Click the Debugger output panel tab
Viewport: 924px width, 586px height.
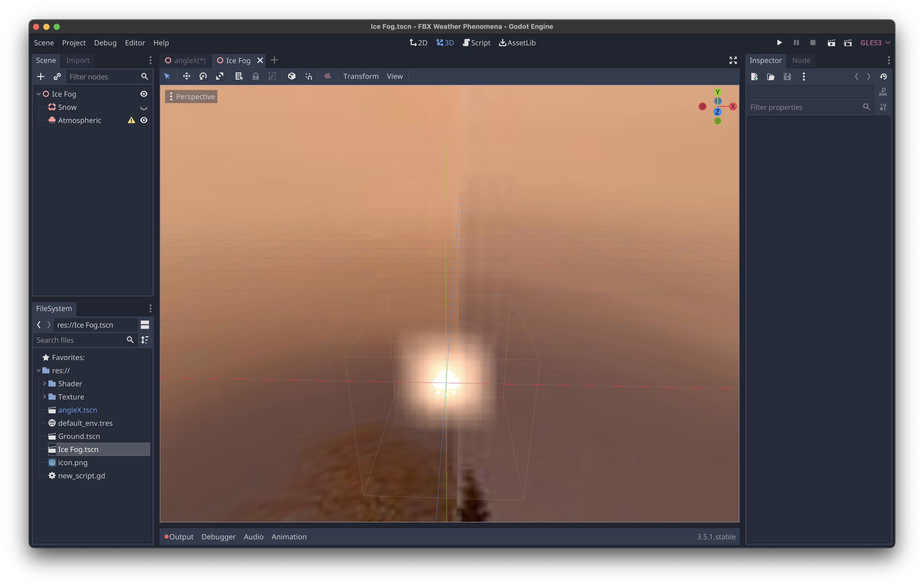[218, 536]
